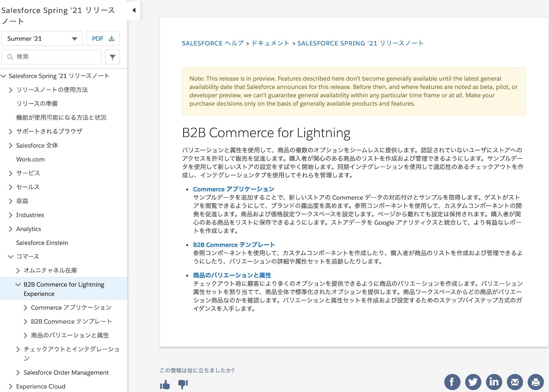Rate the page with thumbs up
This screenshot has width=549, height=392.
pos(165,384)
